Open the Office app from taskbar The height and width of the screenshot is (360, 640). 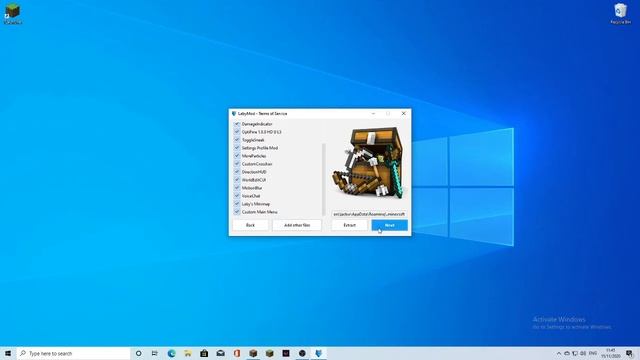[237, 353]
